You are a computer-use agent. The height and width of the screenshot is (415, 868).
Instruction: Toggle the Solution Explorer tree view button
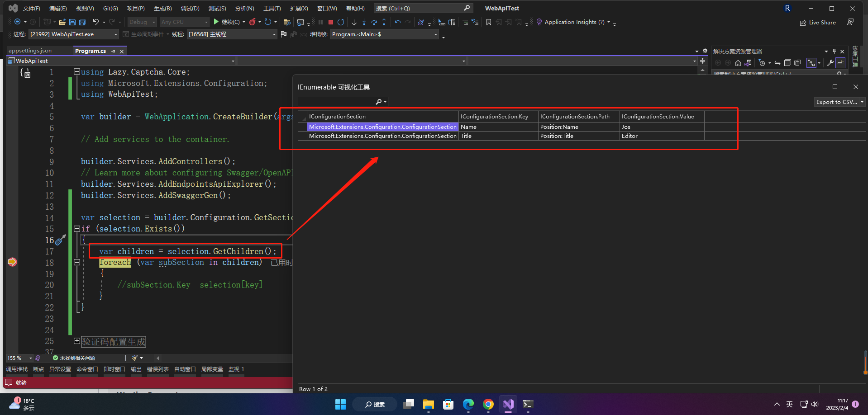811,63
